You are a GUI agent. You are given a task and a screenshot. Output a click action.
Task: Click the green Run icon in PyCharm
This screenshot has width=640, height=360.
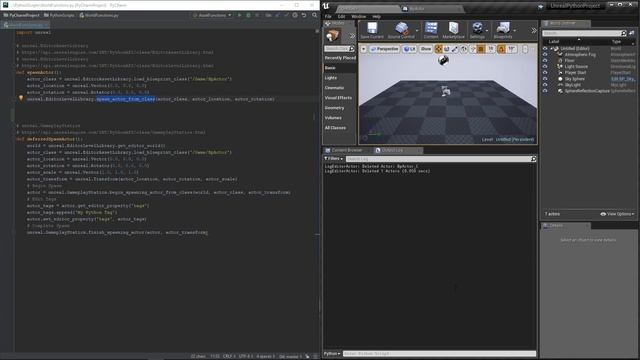[239, 15]
